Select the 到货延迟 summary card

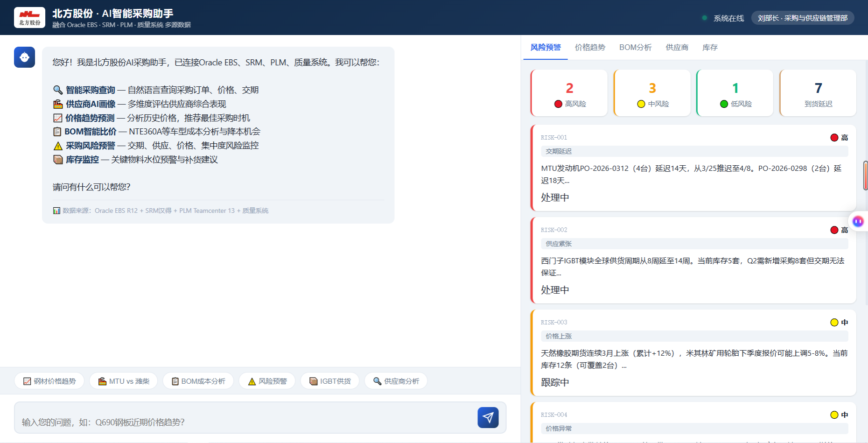818,93
